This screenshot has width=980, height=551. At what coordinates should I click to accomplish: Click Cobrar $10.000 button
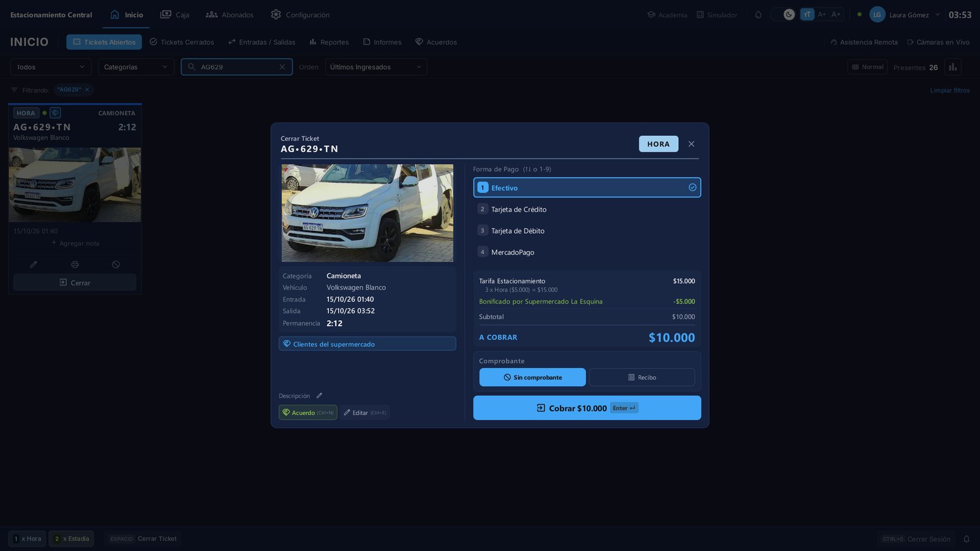click(x=587, y=408)
